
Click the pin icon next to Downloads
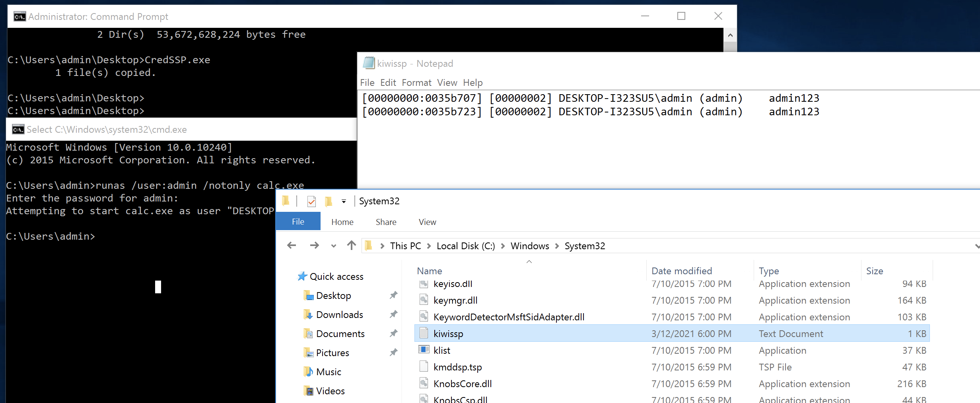pyautogui.click(x=393, y=314)
